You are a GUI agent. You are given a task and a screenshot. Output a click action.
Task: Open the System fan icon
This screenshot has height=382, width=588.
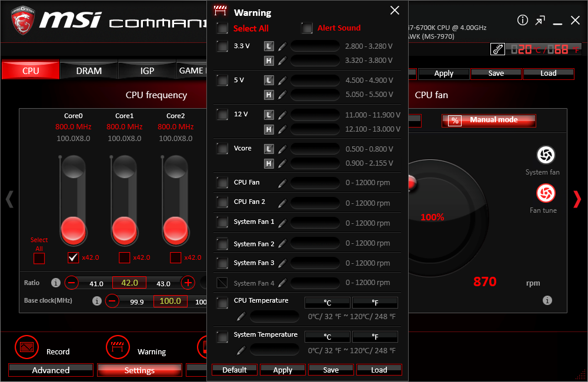(x=546, y=155)
